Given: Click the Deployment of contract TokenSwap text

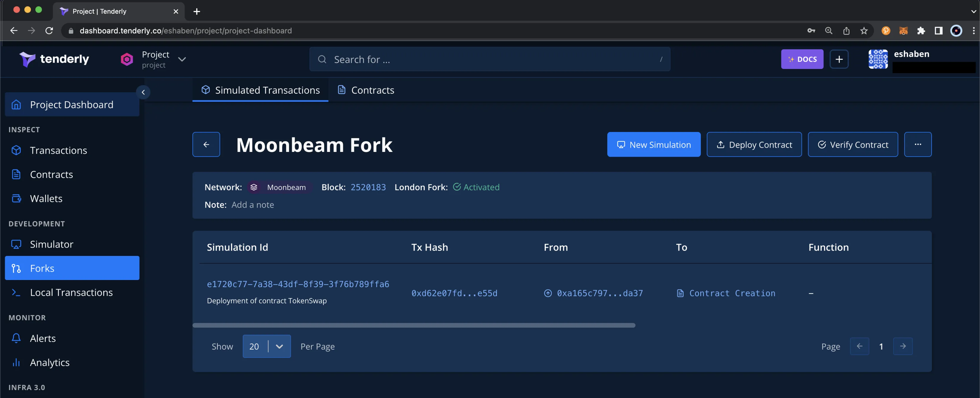Looking at the screenshot, I should point(267,301).
